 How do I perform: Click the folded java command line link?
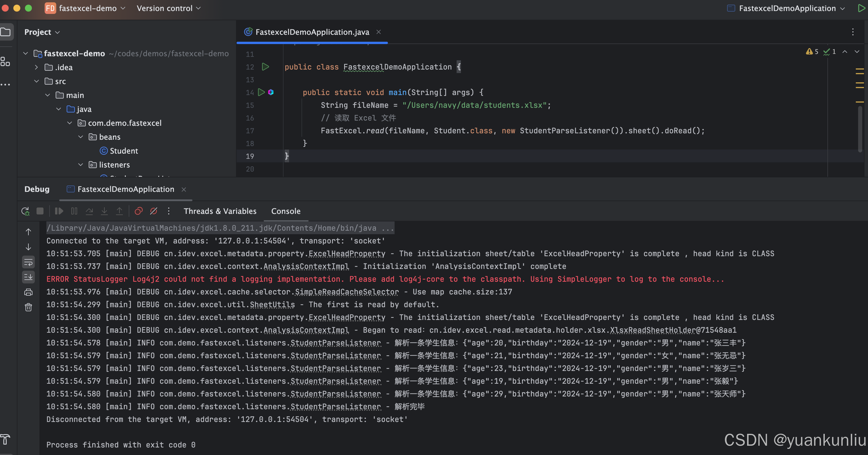[220, 228]
